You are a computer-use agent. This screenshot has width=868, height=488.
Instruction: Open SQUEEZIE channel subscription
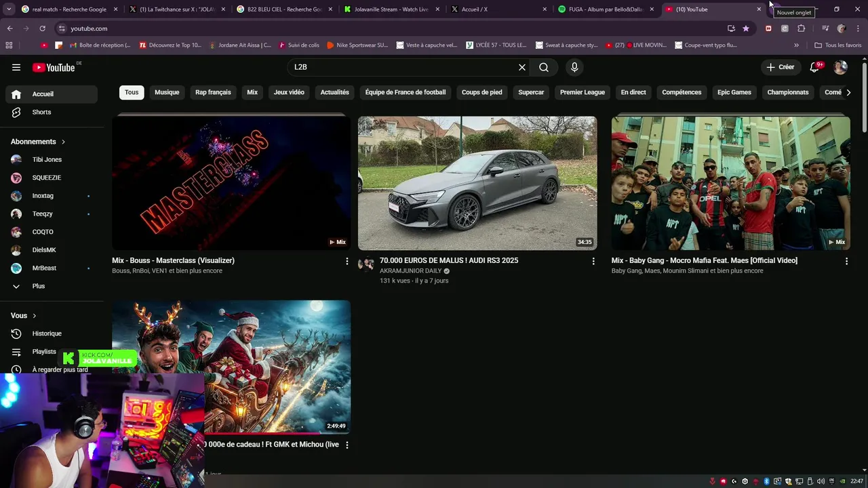pos(52,178)
